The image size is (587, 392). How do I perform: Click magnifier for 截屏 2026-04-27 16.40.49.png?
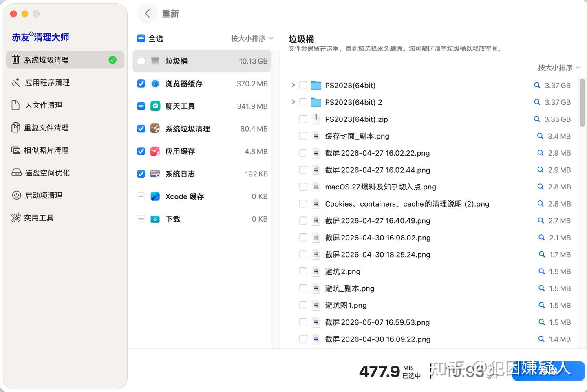(x=541, y=220)
